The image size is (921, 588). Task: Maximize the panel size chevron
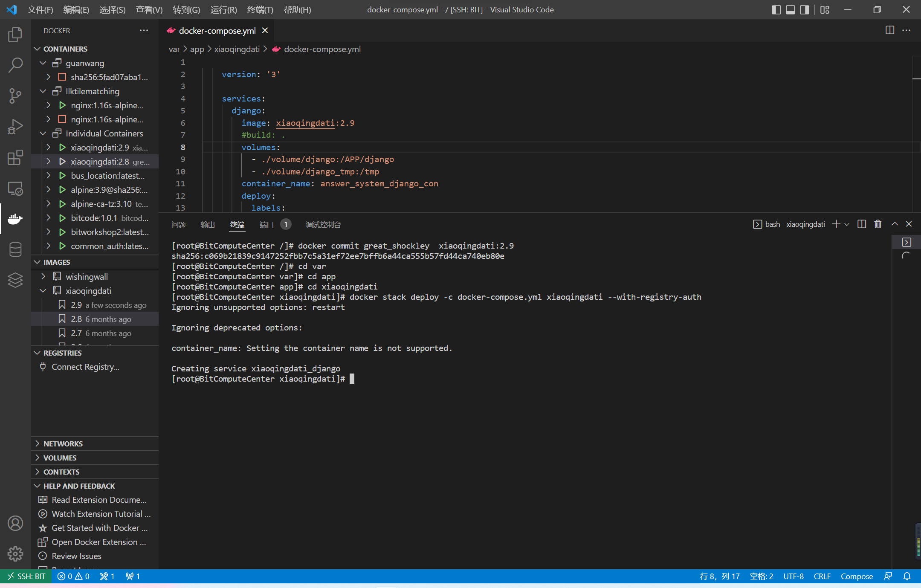pos(895,224)
